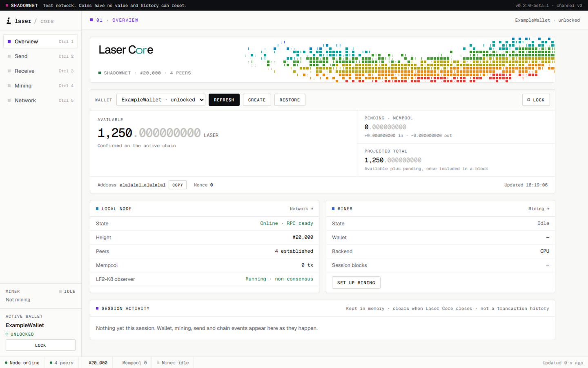The image size is (588, 368).
Task: Click the #20,000 block height in status bar
Action: point(98,363)
